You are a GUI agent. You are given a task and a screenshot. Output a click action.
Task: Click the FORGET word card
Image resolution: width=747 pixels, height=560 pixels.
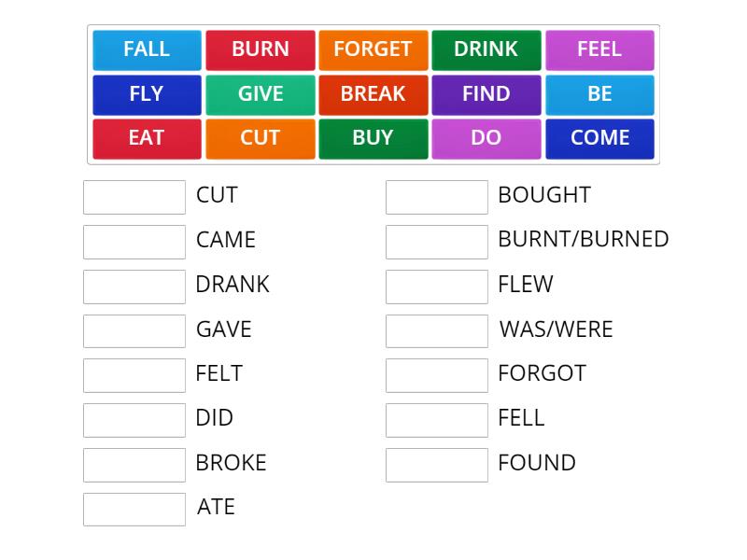pyautogui.click(x=373, y=49)
